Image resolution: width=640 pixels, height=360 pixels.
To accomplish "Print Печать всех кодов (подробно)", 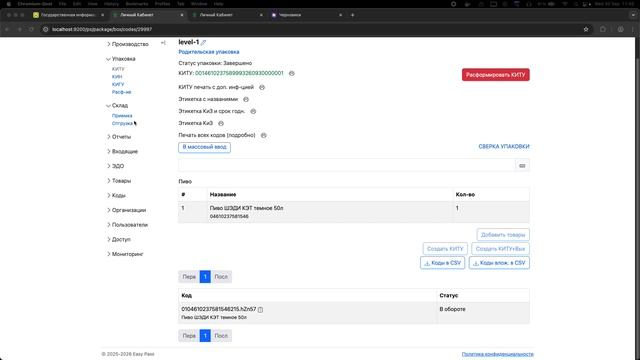I will (264, 136).
